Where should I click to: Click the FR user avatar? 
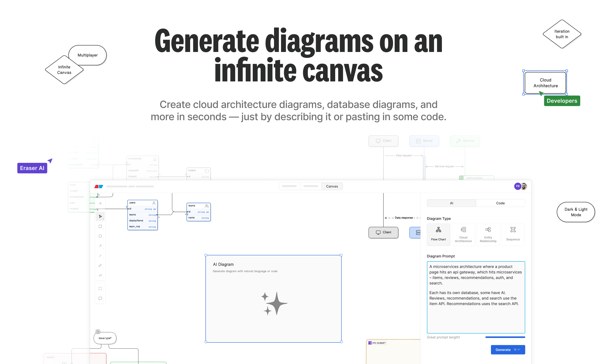[517, 186]
